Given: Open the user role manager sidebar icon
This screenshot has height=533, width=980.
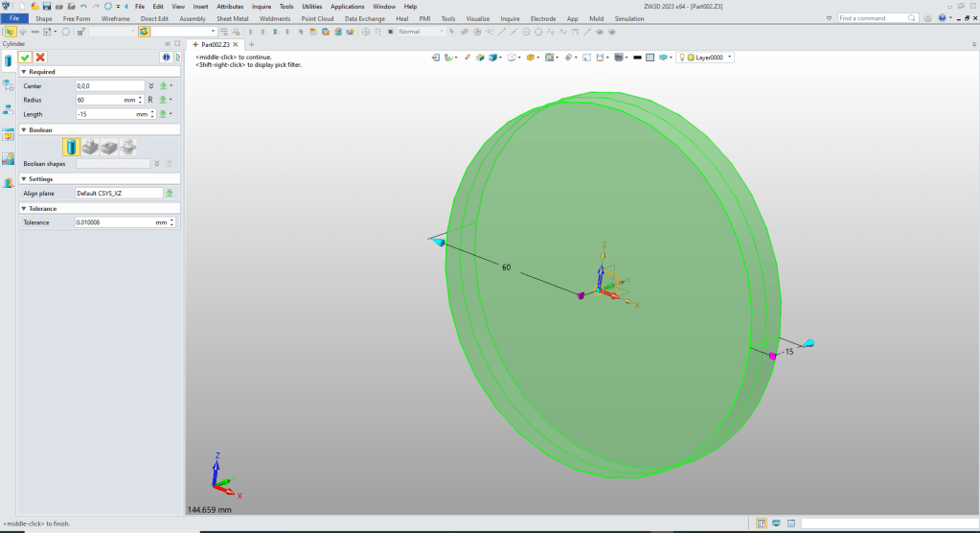Looking at the screenshot, I should point(8,181).
